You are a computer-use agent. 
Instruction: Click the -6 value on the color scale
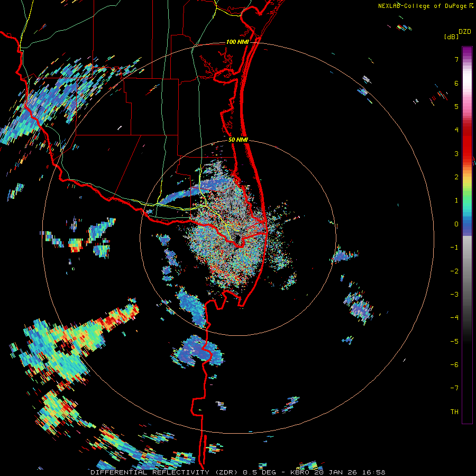[454, 364]
